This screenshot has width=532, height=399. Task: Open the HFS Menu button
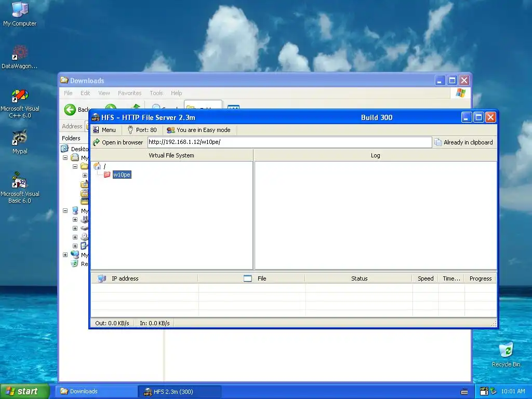tap(104, 130)
